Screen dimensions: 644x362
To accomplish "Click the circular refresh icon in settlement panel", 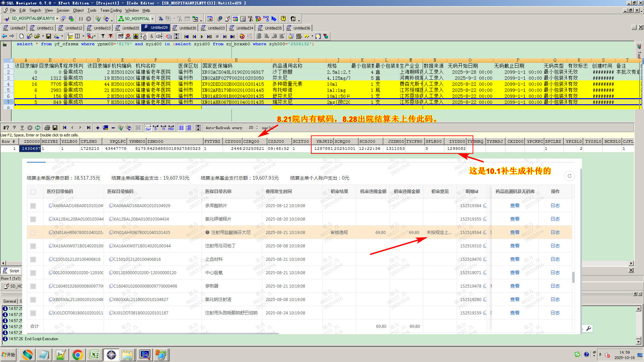I will (569, 176).
